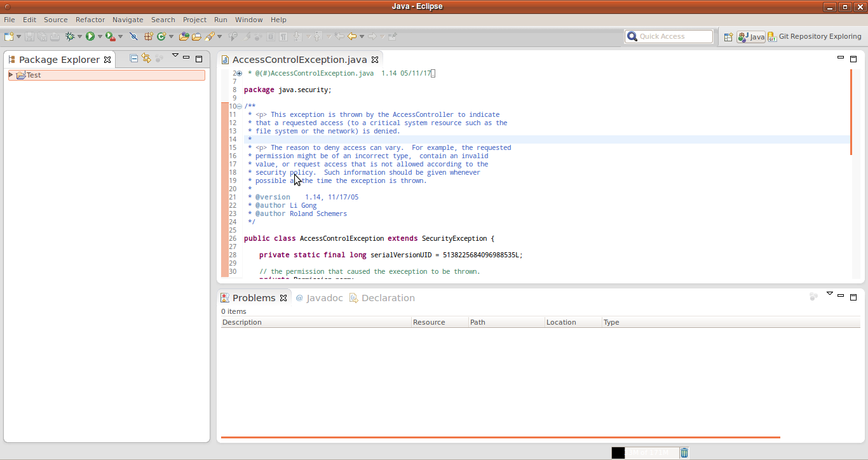Switch to the Javadoc tab
The image size is (868, 460).
tap(320, 298)
